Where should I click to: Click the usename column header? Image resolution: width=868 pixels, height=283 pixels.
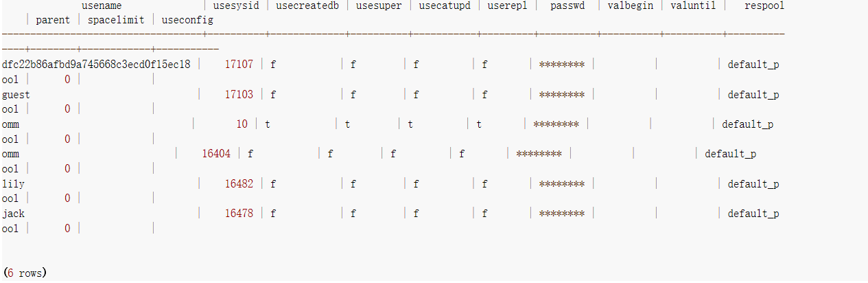point(101,5)
